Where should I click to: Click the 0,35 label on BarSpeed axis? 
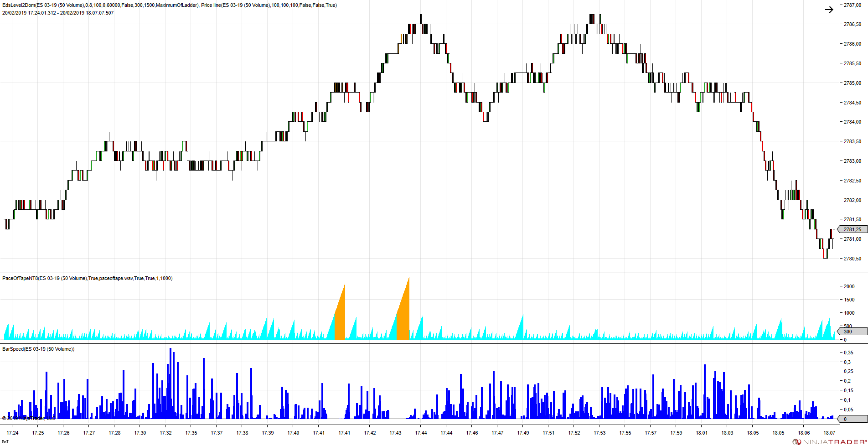(x=848, y=353)
